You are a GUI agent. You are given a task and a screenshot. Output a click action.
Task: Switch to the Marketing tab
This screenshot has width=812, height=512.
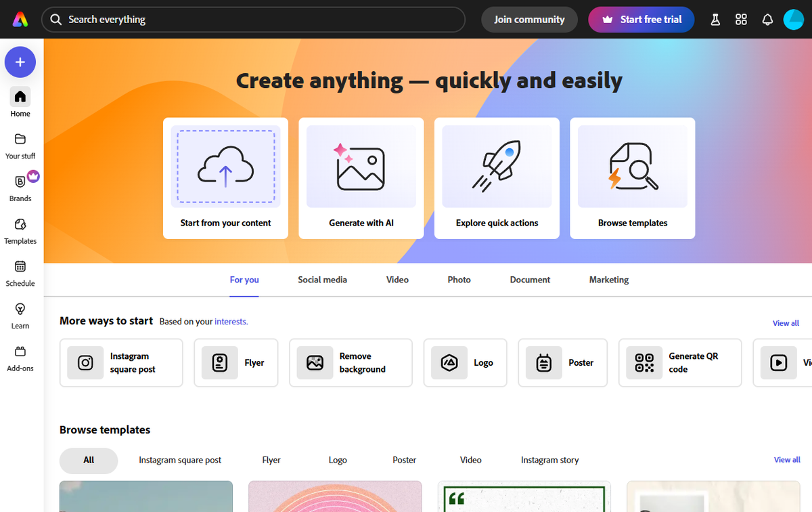pos(609,280)
